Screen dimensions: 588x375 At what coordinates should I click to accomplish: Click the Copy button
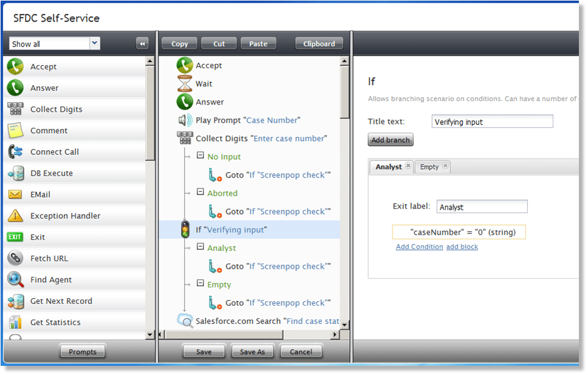pyautogui.click(x=180, y=44)
